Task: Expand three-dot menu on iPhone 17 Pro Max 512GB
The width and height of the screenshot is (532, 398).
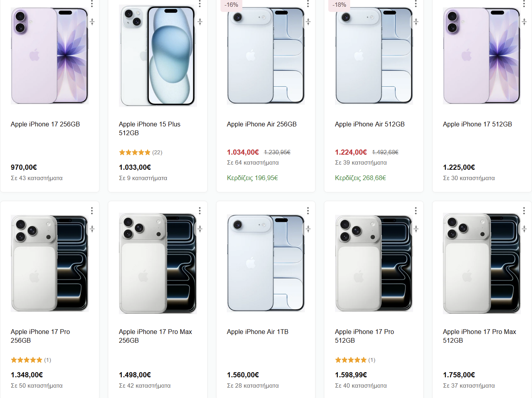Action: 524,211
